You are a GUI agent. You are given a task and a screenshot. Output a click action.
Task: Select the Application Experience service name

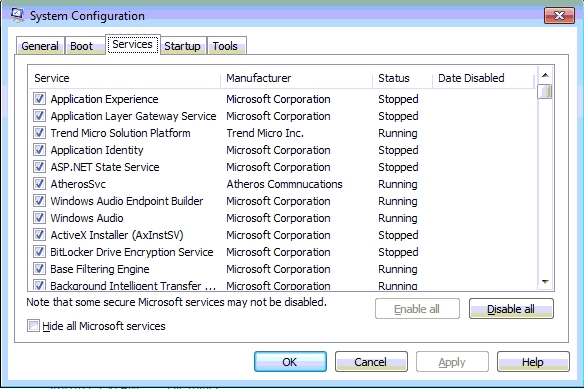point(104,99)
